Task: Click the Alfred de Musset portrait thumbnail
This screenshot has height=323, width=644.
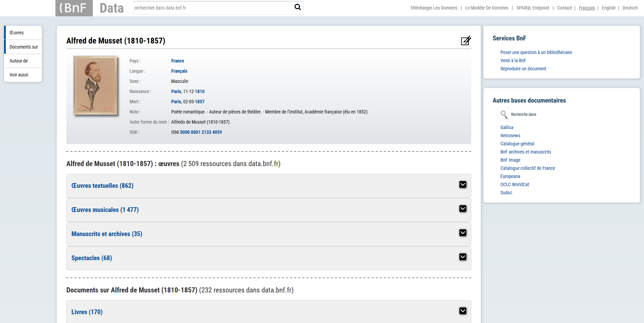Action: pos(95,85)
